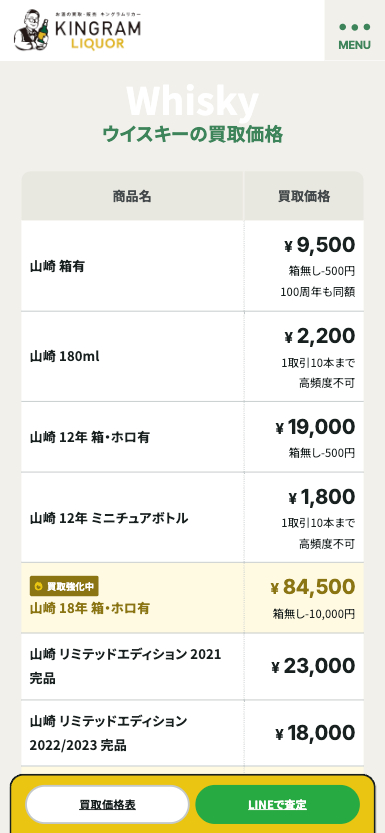This screenshot has height=833, width=385.
Task: Click the ウイスキーの買取価格 heading
Action: (x=192, y=134)
